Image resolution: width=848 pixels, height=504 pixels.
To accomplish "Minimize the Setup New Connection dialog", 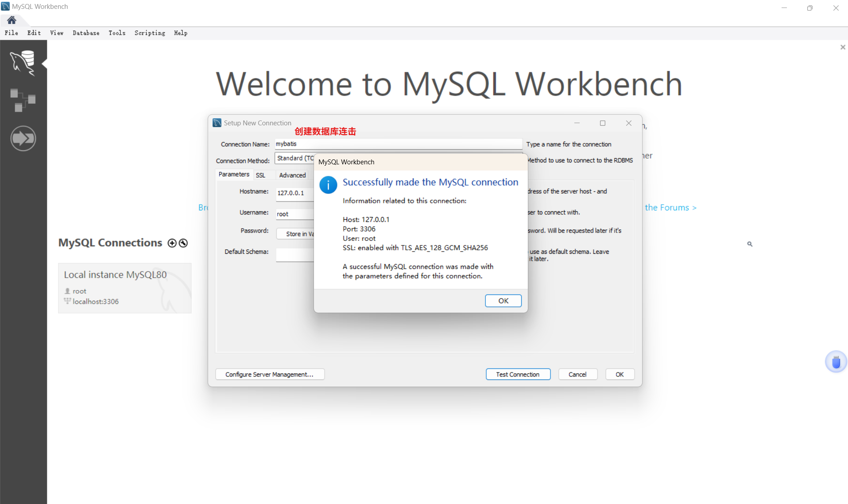I will (x=577, y=123).
